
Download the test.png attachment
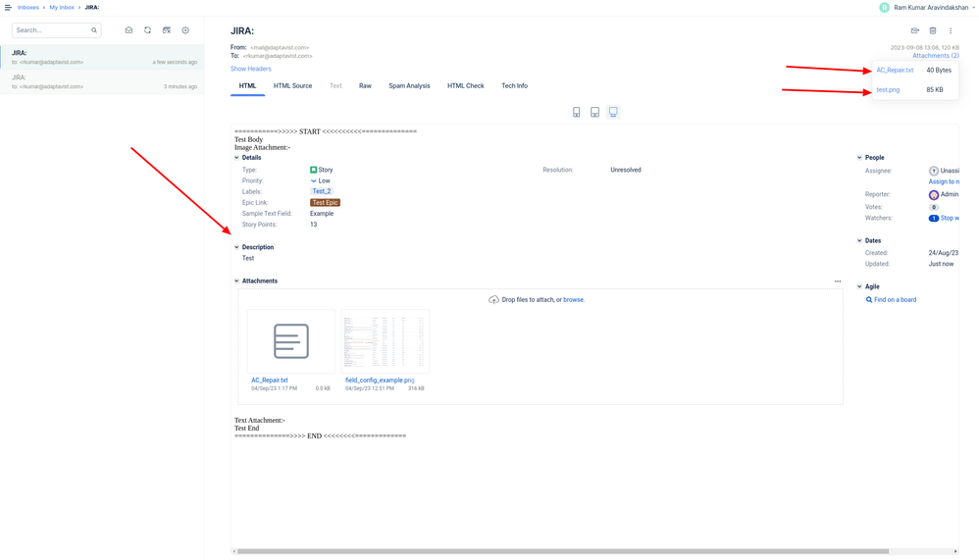pyautogui.click(x=888, y=90)
